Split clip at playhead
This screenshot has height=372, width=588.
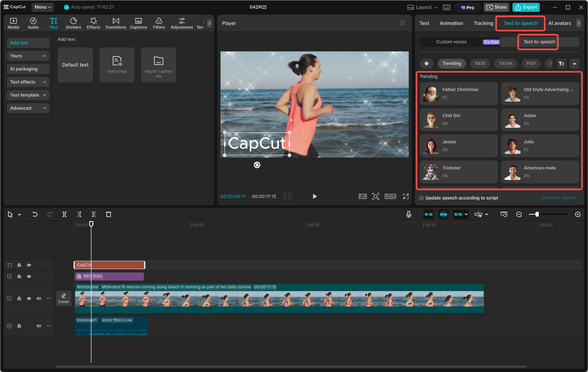pos(65,214)
